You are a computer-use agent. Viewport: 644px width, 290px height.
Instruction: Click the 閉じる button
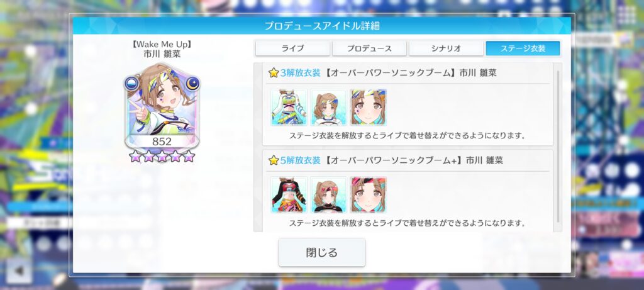(x=321, y=252)
